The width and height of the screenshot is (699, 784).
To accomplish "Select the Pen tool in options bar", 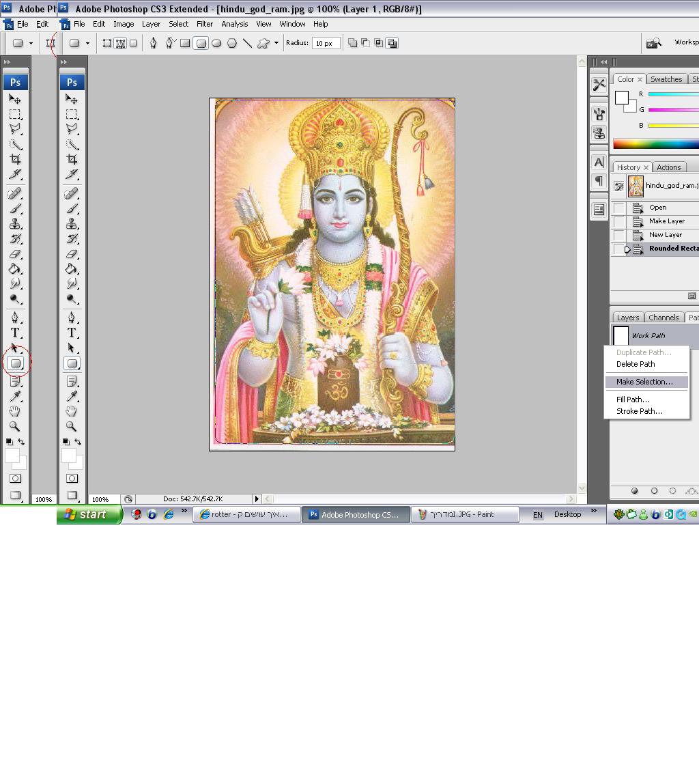I will (153, 43).
